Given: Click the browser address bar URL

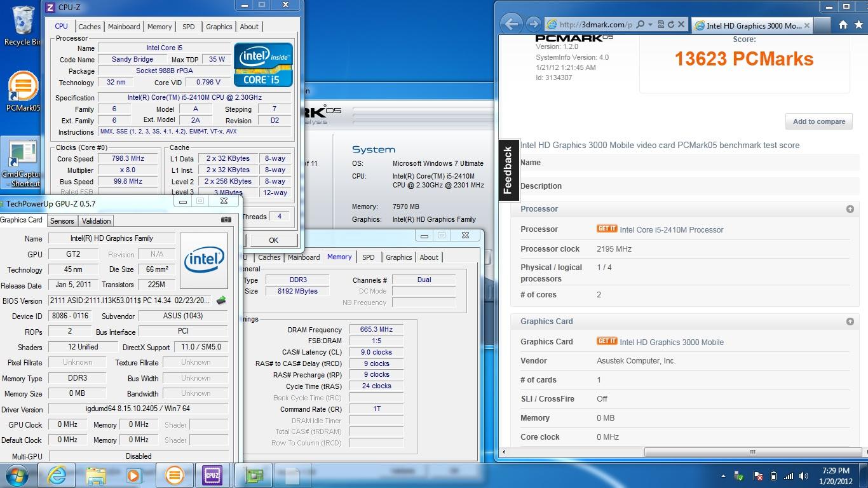Looking at the screenshot, I should click(x=596, y=25).
